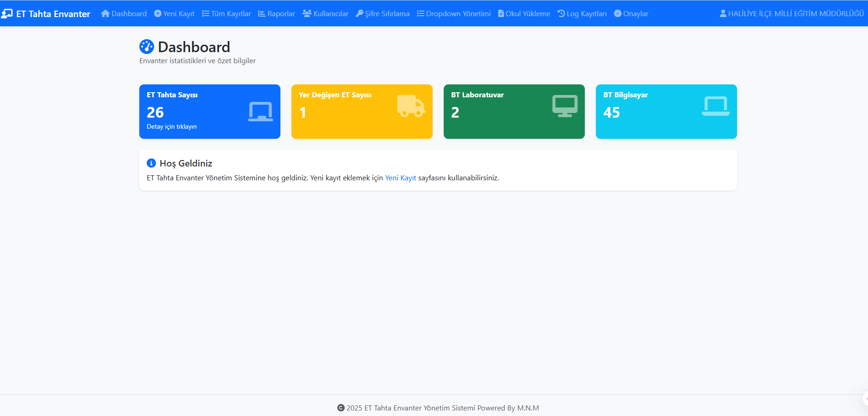Screen dimensions: 868x416
Task: Click the monitor icon on BT Laboratuvar card
Action: (565, 106)
